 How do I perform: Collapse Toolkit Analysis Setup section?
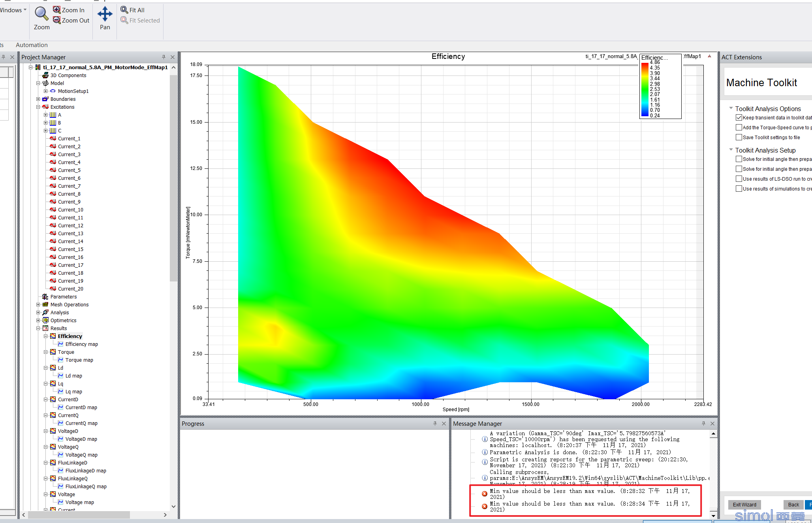click(731, 149)
